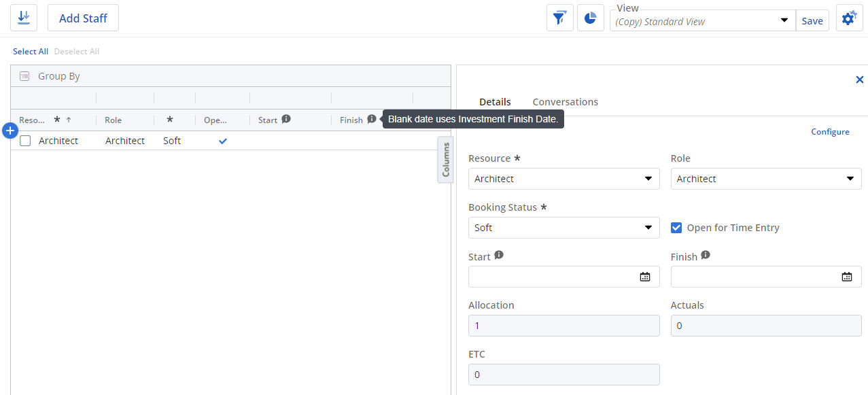Click the Add Staff button

click(x=83, y=18)
